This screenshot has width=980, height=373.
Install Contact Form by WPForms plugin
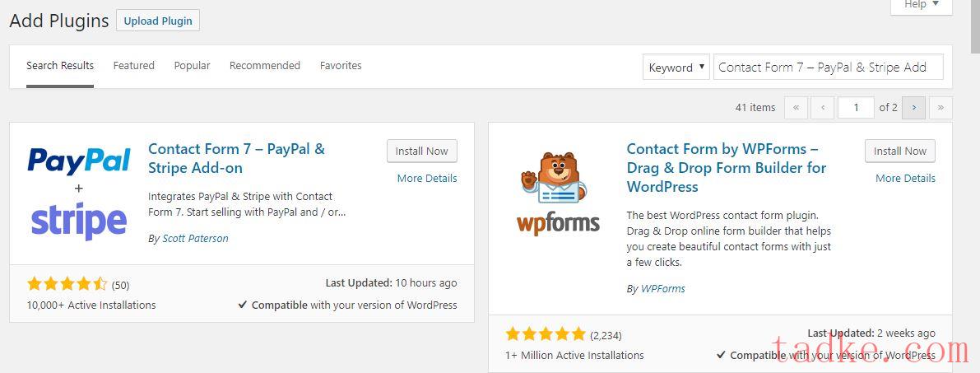pyautogui.click(x=899, y=151)
